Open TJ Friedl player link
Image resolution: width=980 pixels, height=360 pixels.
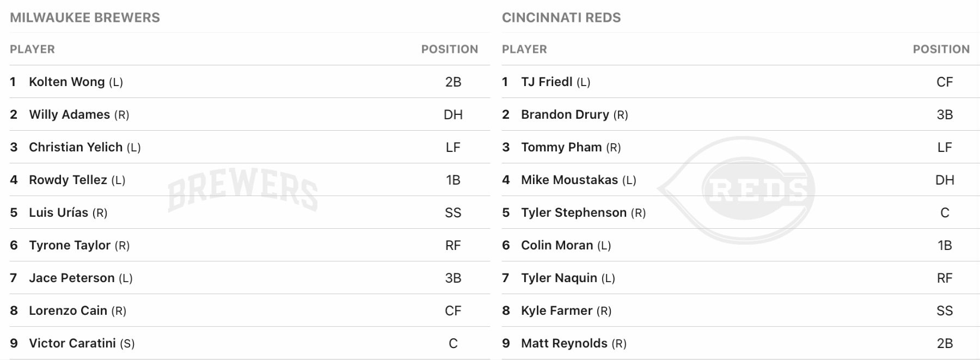coord(546,82)
